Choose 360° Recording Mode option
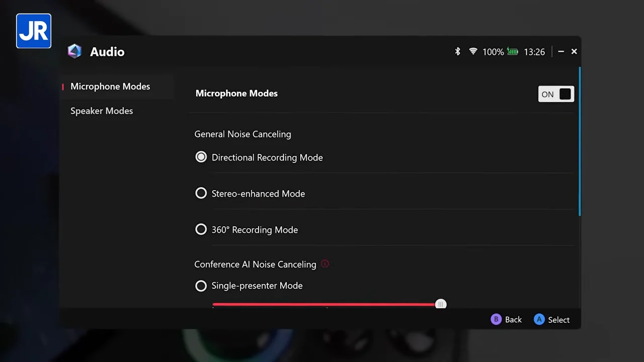This screenshot has width=644, height=362. point(201,230)
